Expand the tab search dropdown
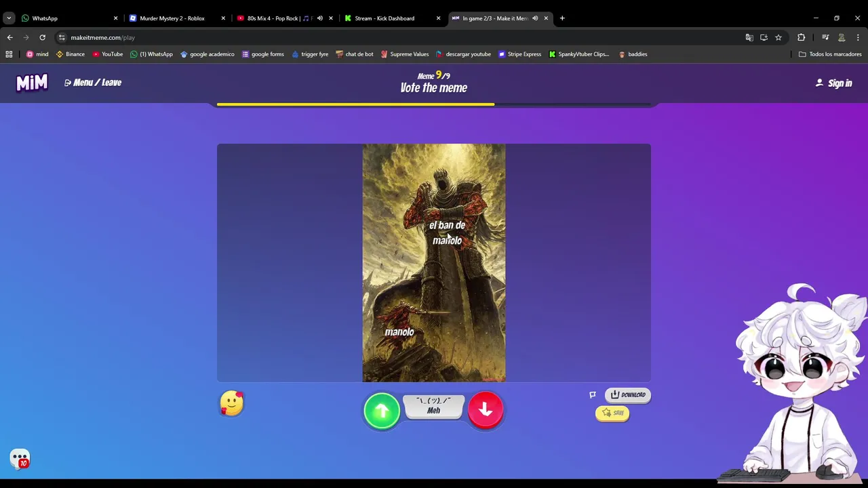This screenshot has height=488, width=868. coord(9,18)
